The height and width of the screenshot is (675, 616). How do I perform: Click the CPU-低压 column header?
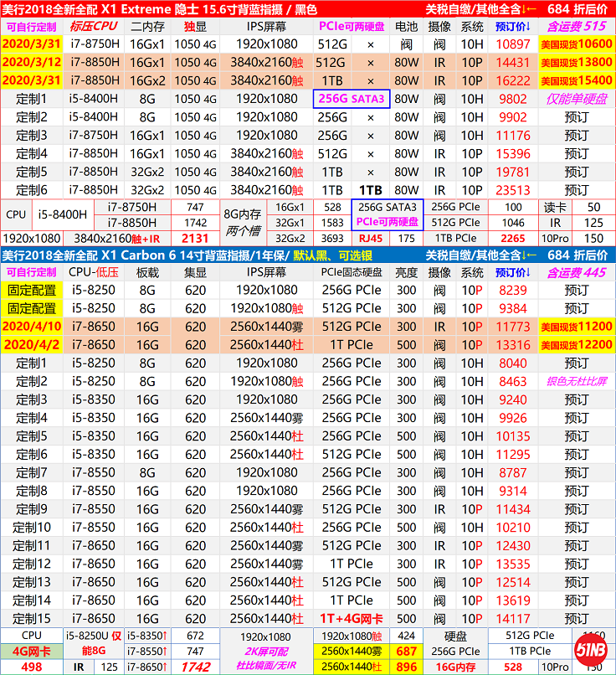[x=93, y=272]
